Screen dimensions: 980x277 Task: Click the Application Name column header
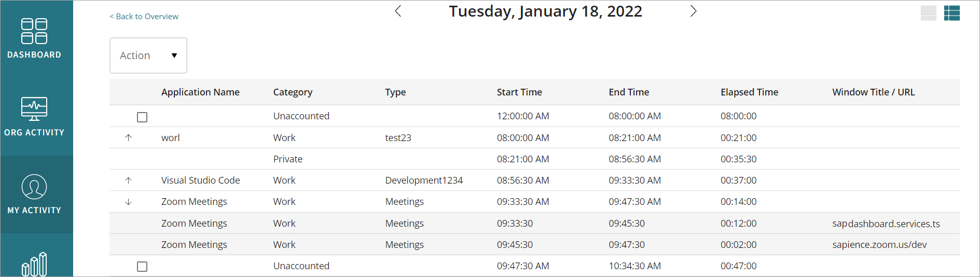[x=200, y=92]
